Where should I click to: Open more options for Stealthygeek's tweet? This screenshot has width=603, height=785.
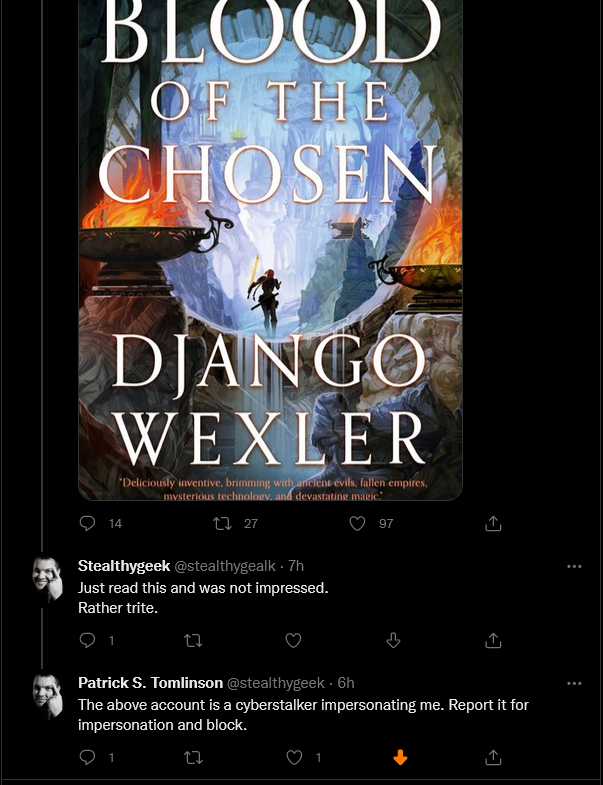click(x=574, y=567)
